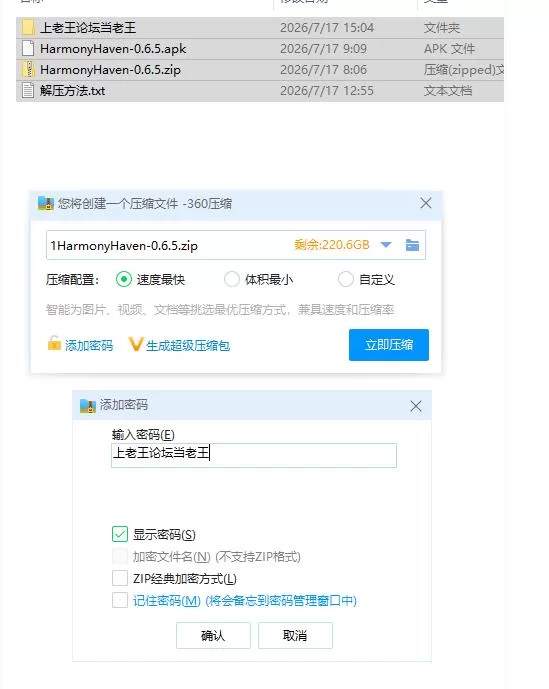The width and height of the screenshot is (549, 689).
Task: Click the V icon for 生成超级压缩包
Action: [x=135, y=344]
